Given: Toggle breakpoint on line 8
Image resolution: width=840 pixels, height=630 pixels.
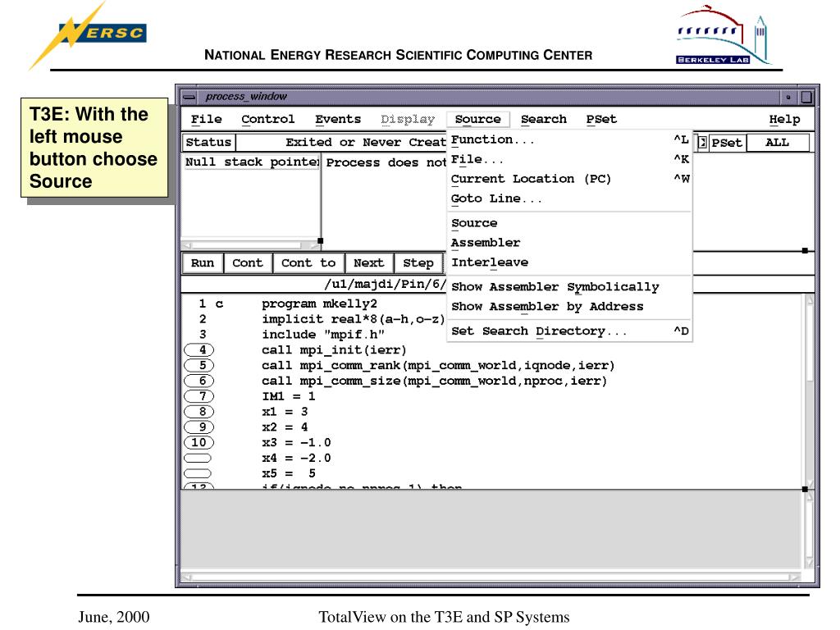Looking at the screenshot, I should point(199,412).
